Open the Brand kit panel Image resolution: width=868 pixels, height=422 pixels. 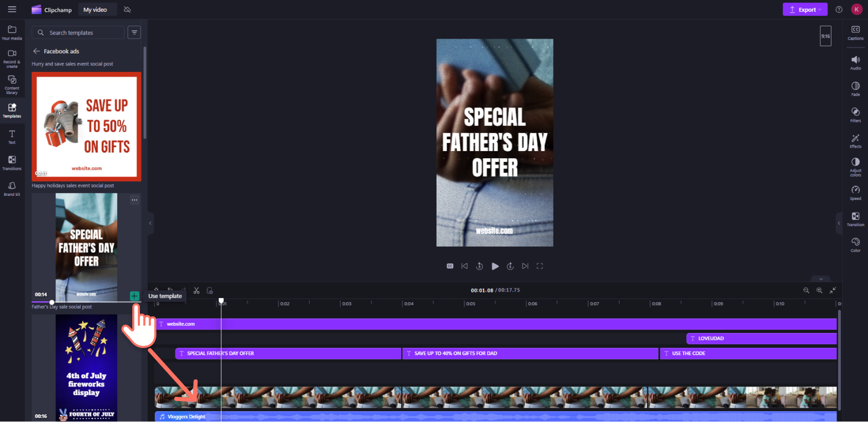[x=12, y=189]
